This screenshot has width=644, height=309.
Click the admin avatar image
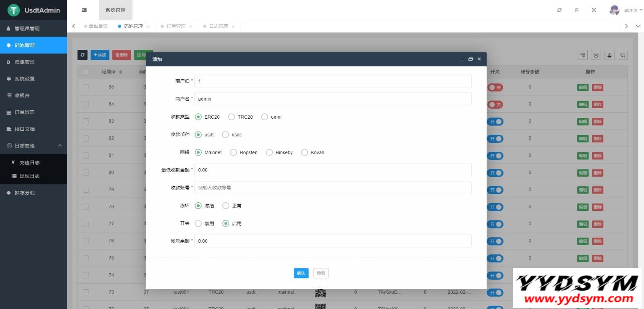click(614, 10)
